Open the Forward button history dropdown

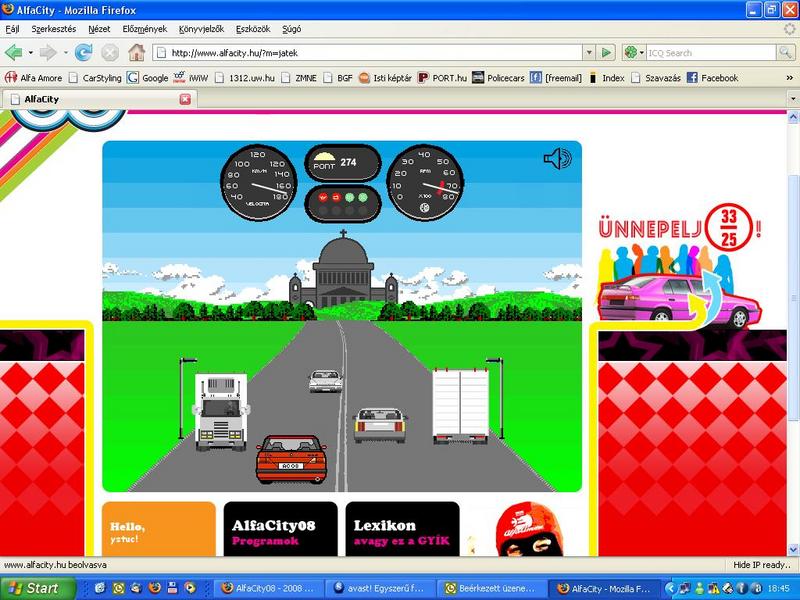(x=65, y=53)
